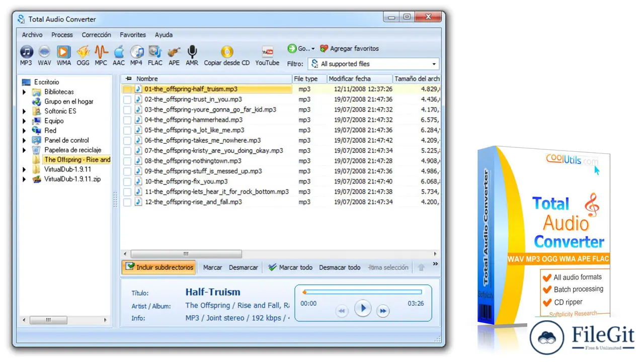
Task: Select the APE violin icon
Action: click(174, 52)
